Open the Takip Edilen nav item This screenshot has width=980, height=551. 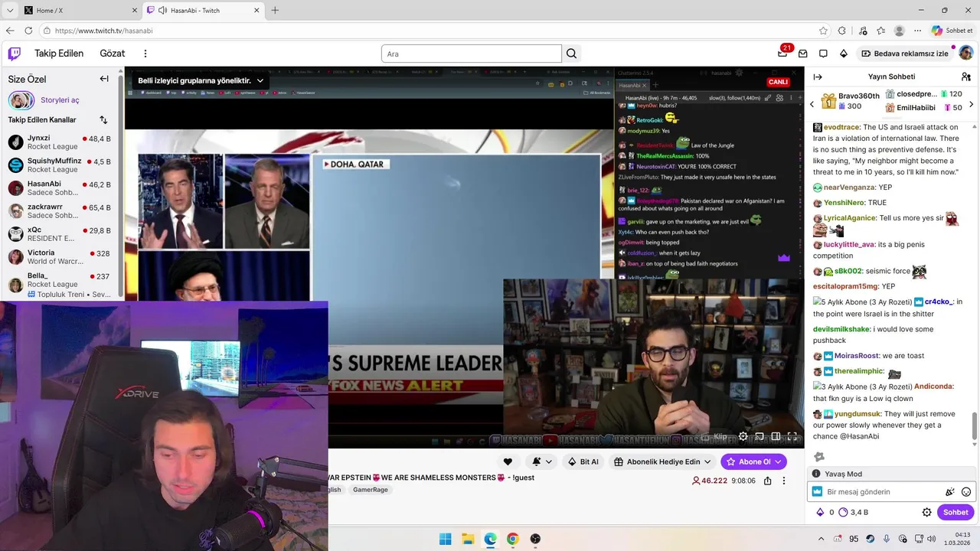[x=59, y=54]
